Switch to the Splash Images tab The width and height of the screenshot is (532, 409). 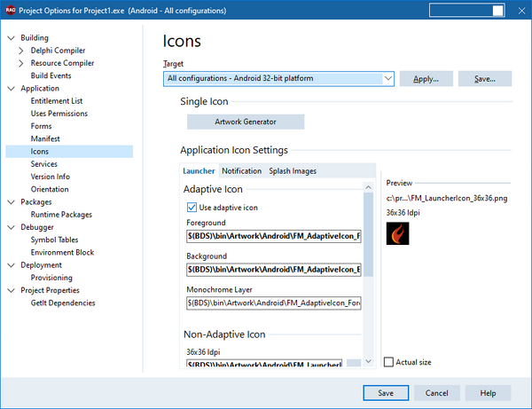[x=293, y=171]
